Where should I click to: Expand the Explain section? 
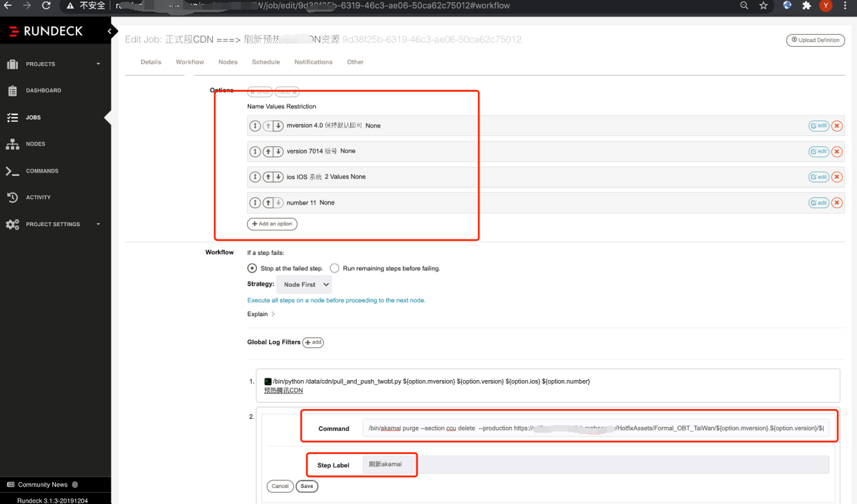pyautogui.click(x=261, y=315)
